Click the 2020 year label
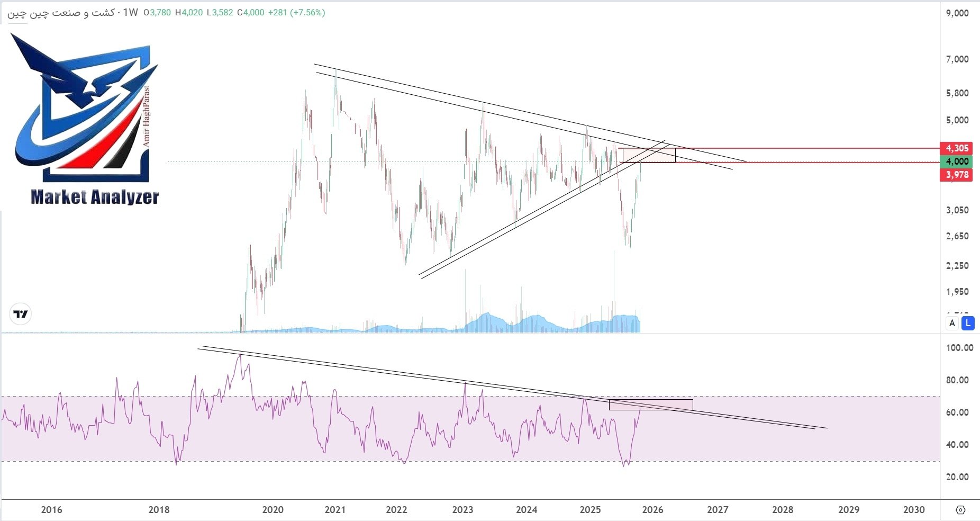The height and width of the screenshot is (521, 980). click(273, 510)
